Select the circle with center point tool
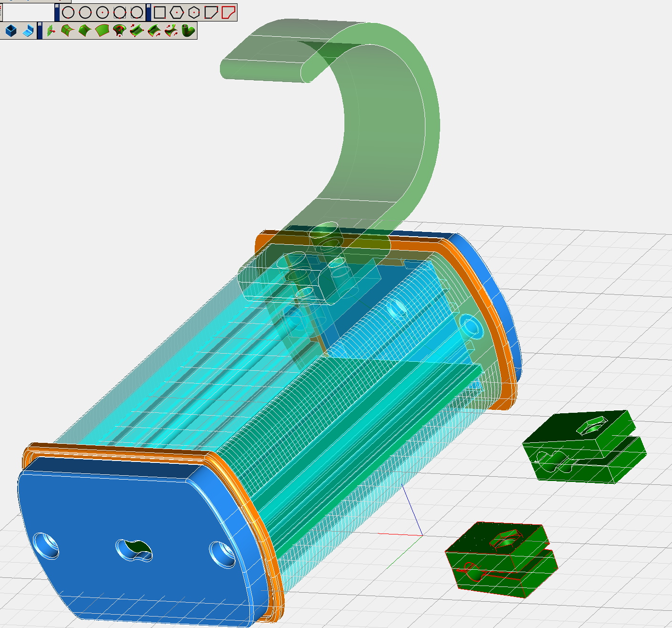 [x=102, y=12]
